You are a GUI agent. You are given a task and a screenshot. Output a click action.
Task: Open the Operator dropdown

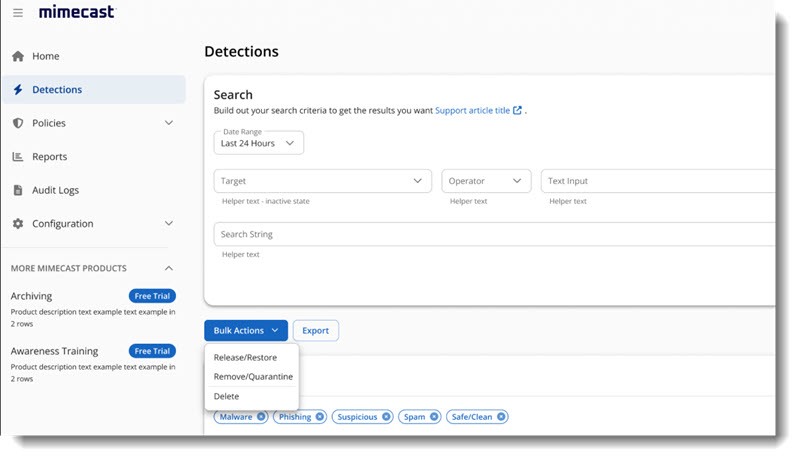click(486, 181)
